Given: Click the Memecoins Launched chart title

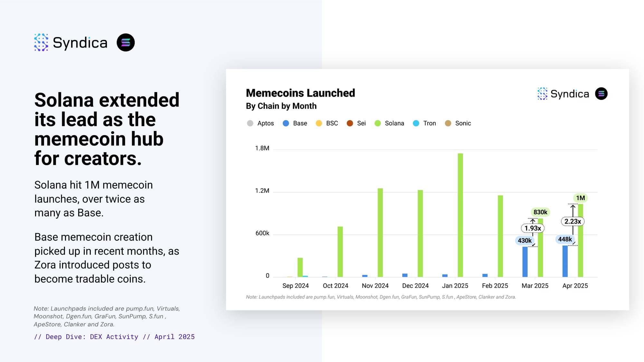Looking at the screenshot, I should [300, 93].
